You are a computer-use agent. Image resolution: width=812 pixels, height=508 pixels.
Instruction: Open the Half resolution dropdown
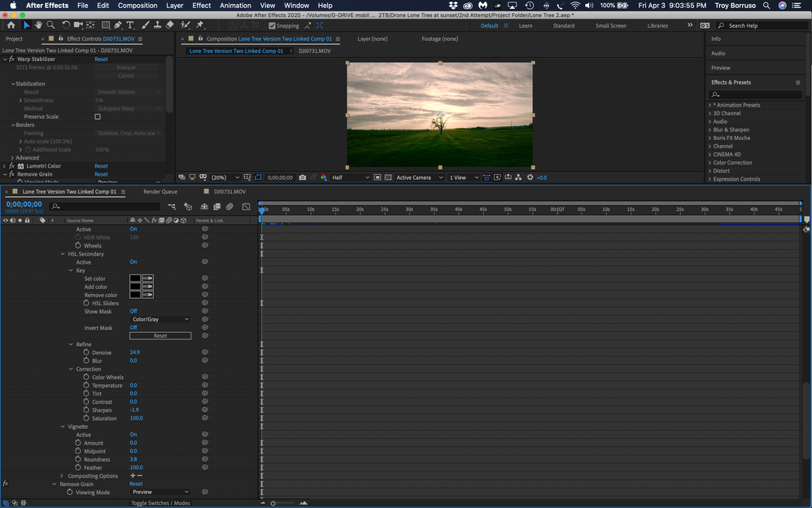point(350,177)
